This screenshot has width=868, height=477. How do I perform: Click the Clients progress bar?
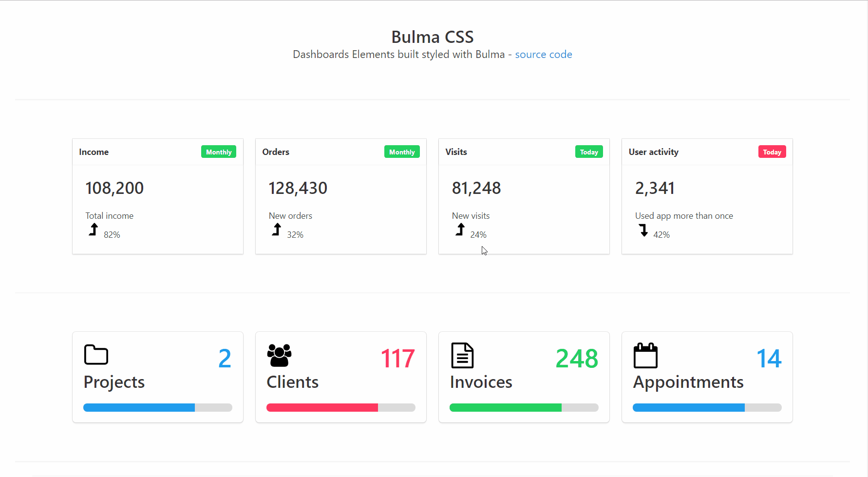tap(340, 407)
